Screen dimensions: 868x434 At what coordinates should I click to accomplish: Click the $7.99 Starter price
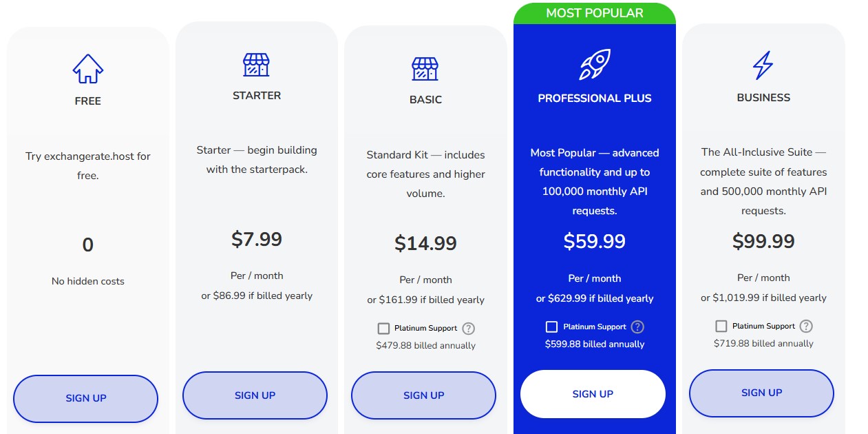click(x=257, y=239)
